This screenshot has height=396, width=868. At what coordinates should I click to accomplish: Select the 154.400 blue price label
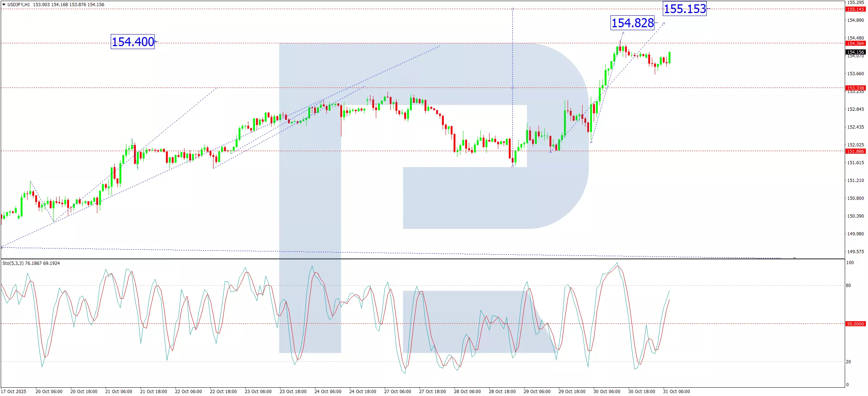click(x=133, y=42)
